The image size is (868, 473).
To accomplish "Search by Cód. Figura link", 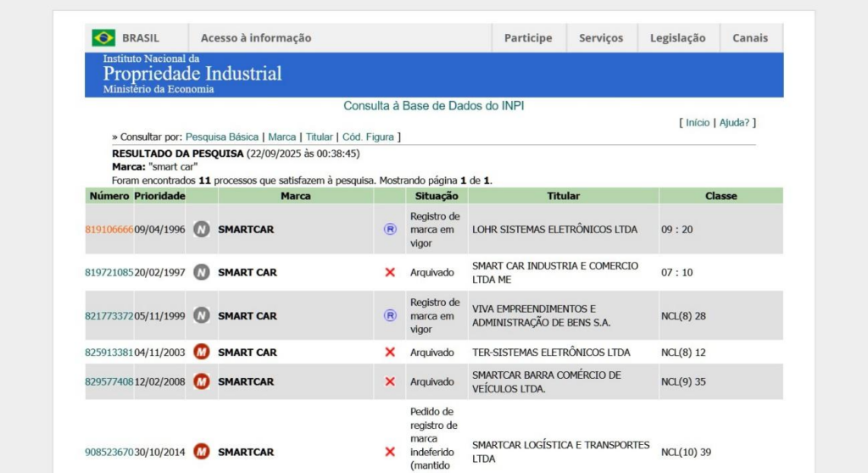I will pyautogui.click(x=368, y=136).
